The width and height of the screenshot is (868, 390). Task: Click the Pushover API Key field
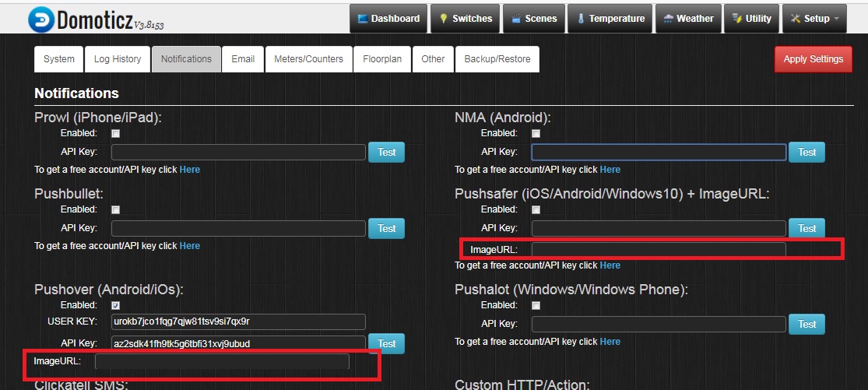tap(238, 343)
